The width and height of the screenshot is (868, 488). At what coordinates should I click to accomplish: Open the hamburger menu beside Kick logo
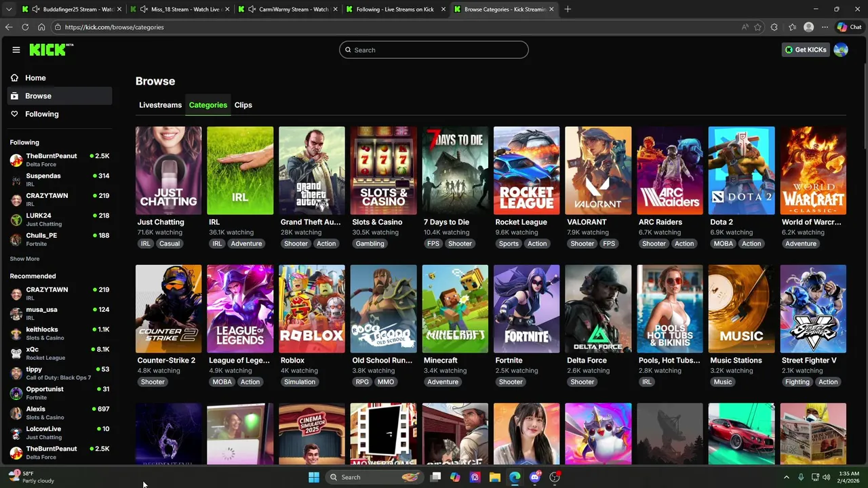pyautogui.click(x=16, y=49)
